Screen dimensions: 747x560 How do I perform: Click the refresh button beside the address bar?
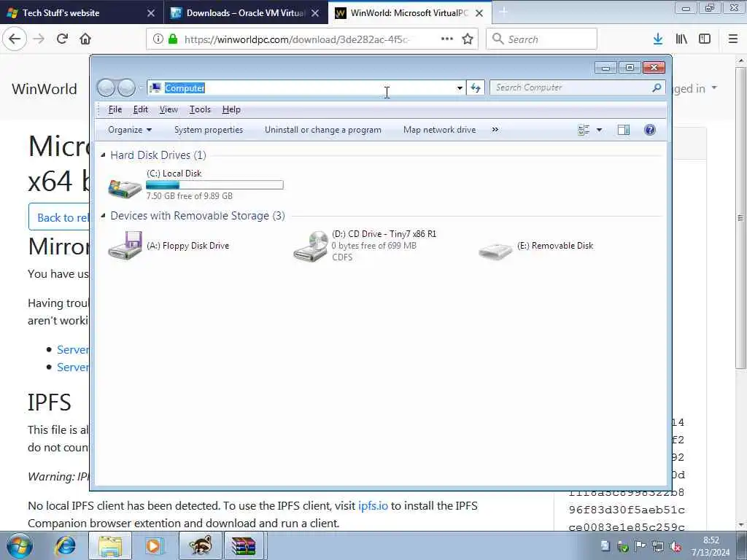tap(476, 87)
